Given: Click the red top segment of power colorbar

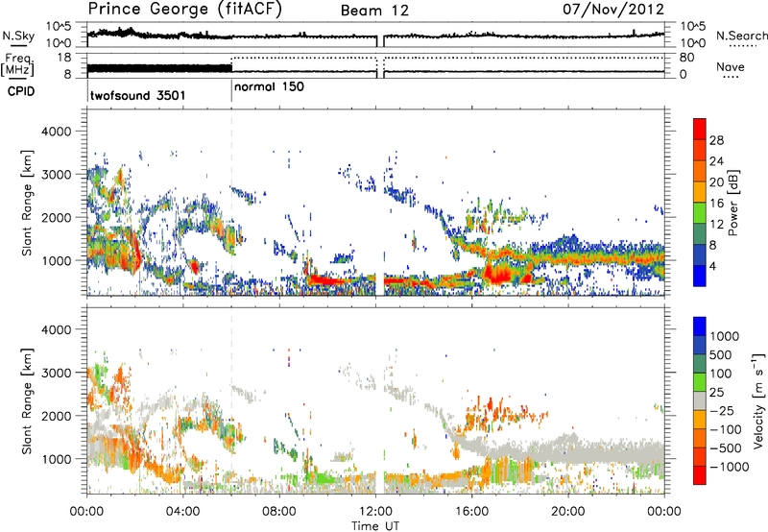Looking at the screenshot, I should tap(700, 129).
